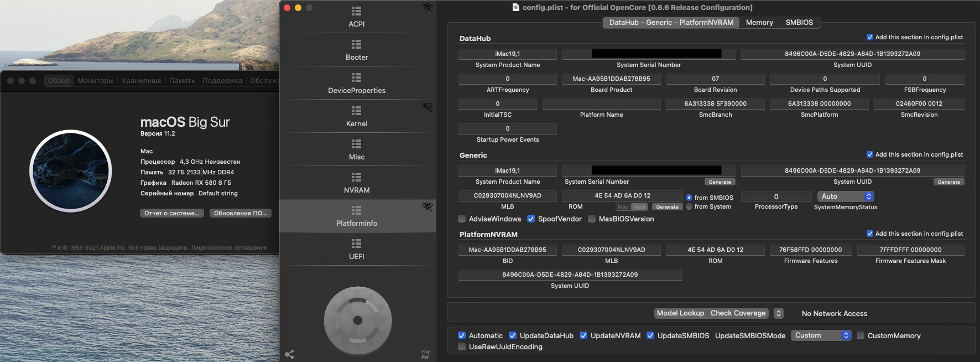This screenshot has height=362, width=980.
Task: Enable the AdviseWindows checkbox
Action: [x=462, y=219]
